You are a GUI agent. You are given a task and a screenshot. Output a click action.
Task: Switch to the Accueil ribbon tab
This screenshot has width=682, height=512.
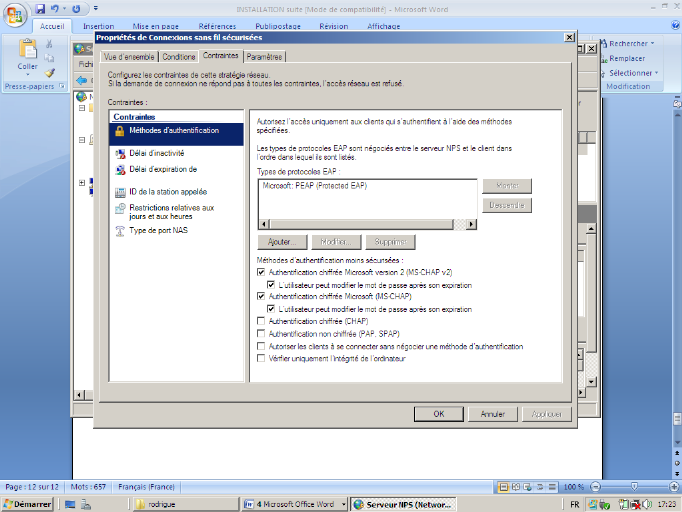52,26
